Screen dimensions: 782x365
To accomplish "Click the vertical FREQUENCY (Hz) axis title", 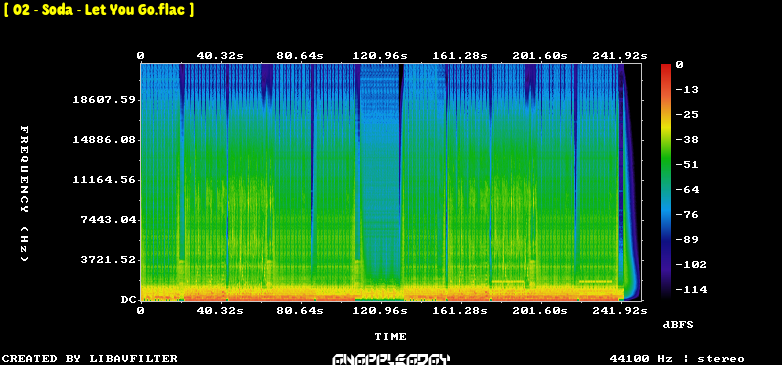I will coord(24,193).
